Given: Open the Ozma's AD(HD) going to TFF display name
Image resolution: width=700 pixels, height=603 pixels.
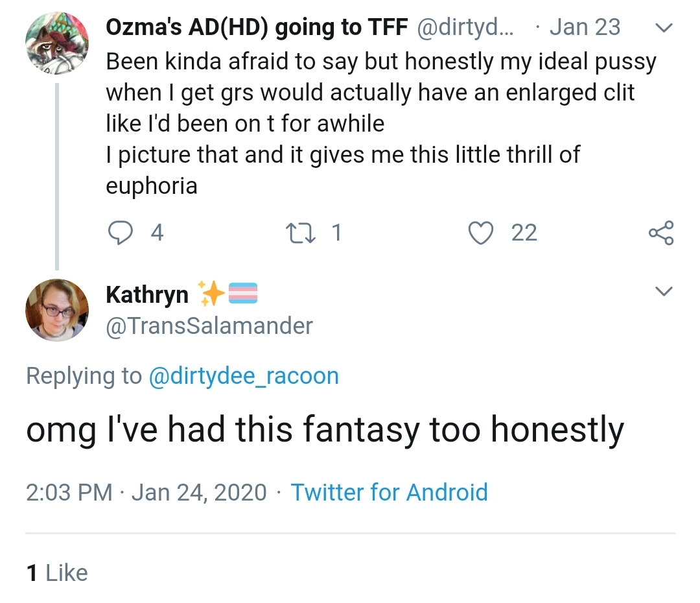Looking at the screenshot, I should pyautogui.click(x=257, y=28).
